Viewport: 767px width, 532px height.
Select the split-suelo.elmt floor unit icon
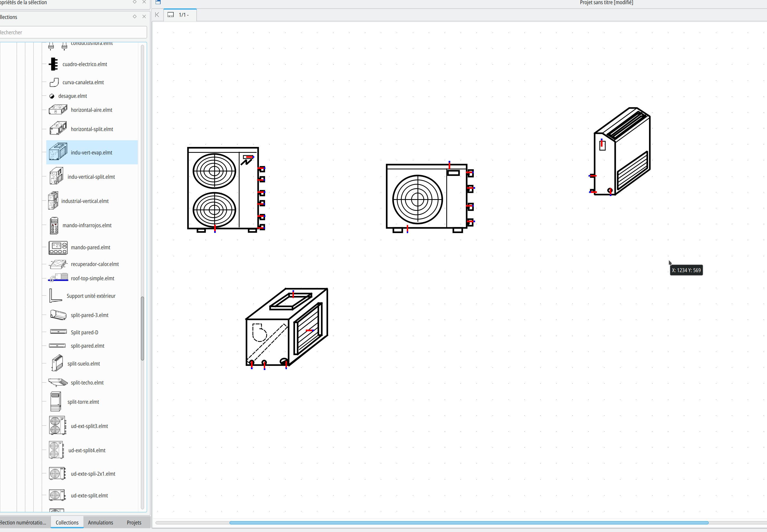click(x=57, y=363)
